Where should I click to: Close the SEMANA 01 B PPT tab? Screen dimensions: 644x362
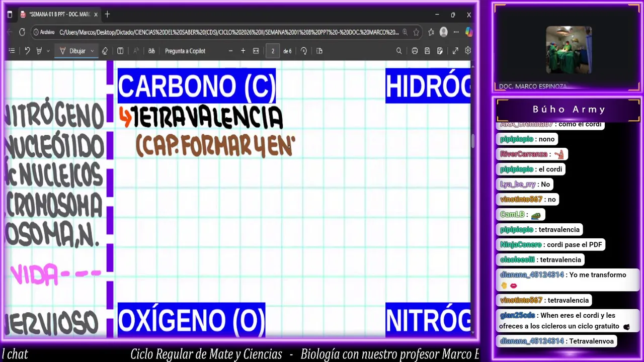coord(96,15)
